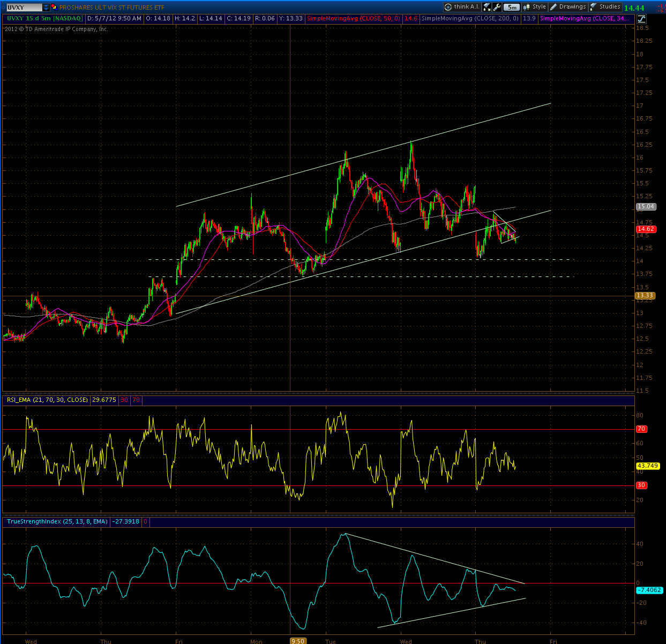Open the Drawings menu
The image size is (666, 644).
(x=567, y=7)
